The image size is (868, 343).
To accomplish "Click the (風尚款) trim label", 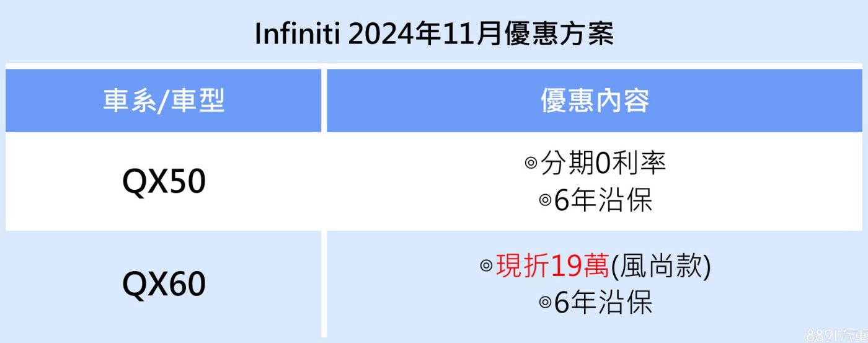I will pos(661,267).
